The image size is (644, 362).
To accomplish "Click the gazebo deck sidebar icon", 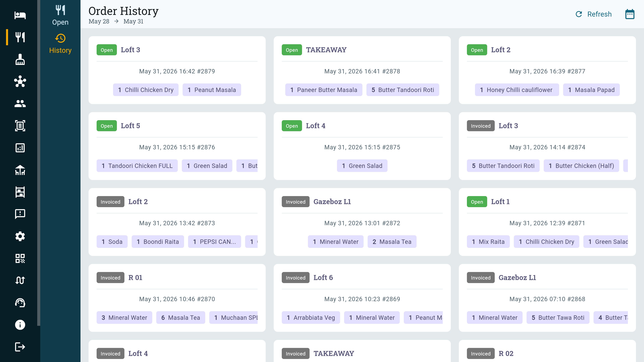I will [20, 170].
